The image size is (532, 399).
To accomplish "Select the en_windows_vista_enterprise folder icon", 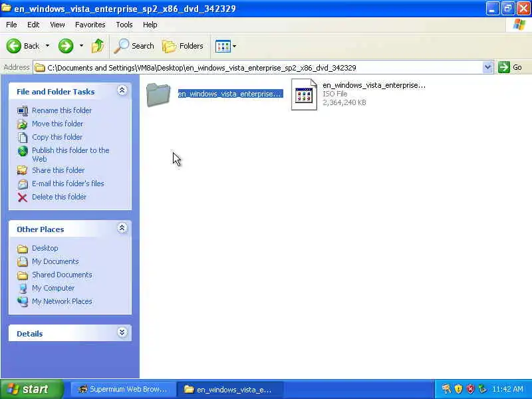I will click(158, 94).
